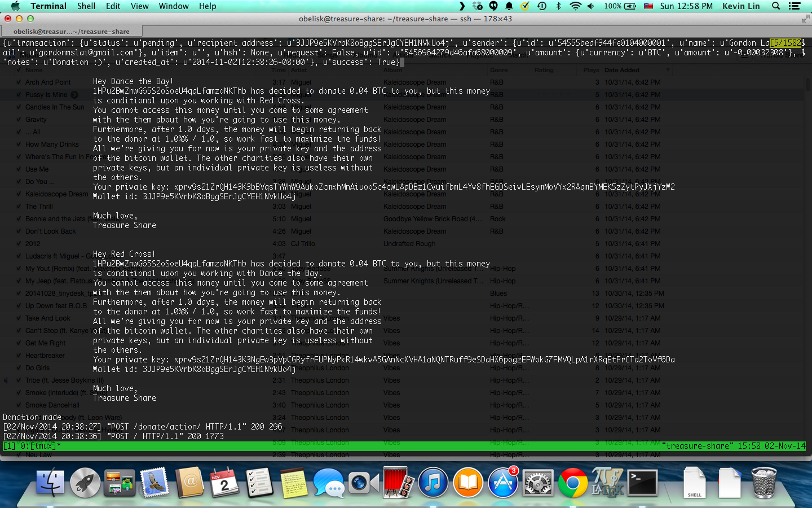
Task: Uncheck Gravity song in iTunes behind
Action: 18,120
